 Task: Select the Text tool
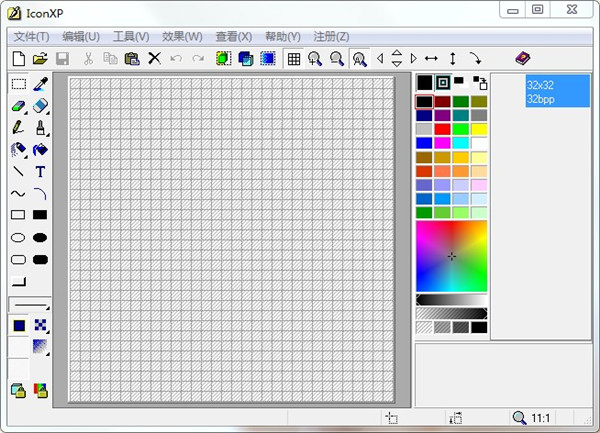coord(41,171)
